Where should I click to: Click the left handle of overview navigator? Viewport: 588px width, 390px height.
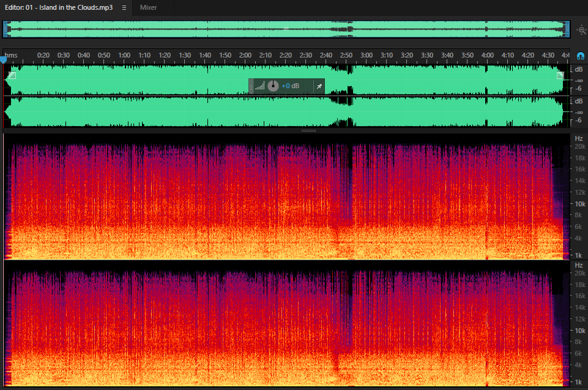tap(5, 29)
